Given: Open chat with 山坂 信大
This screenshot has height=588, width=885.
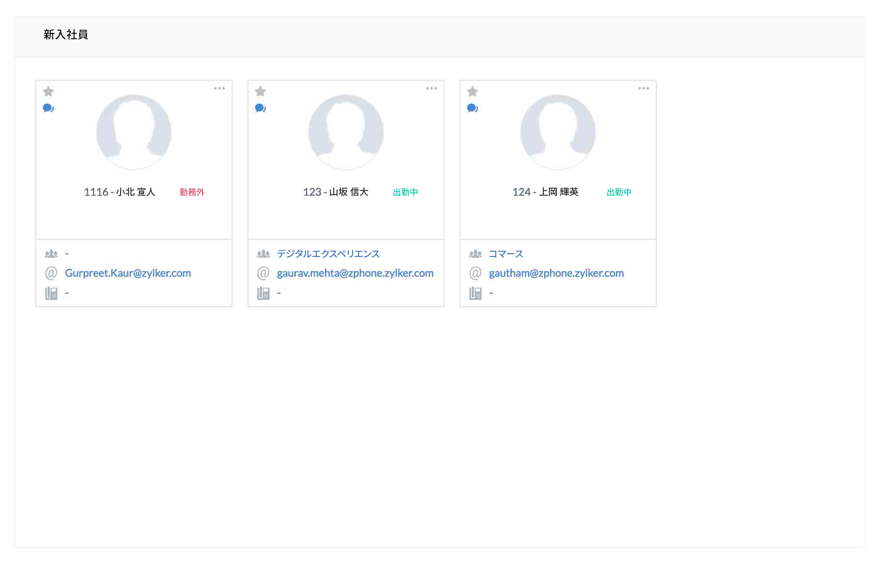Looking at the screenshot, I should (260, 108).
